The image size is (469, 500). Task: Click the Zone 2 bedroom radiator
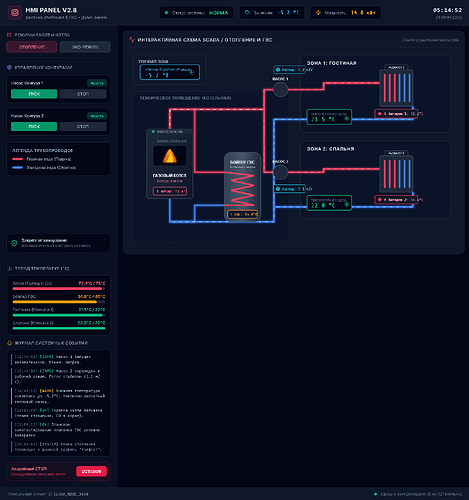(396, 174)
